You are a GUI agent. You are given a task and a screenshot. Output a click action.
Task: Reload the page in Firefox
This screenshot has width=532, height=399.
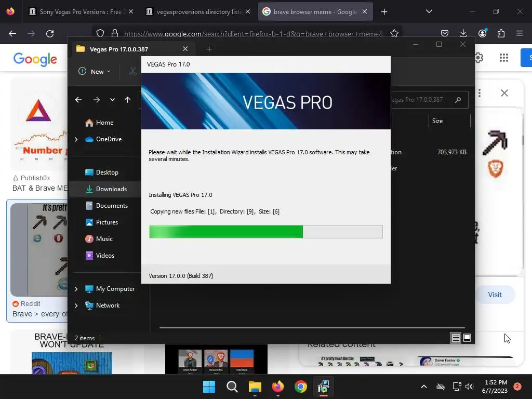coord(50,34)
